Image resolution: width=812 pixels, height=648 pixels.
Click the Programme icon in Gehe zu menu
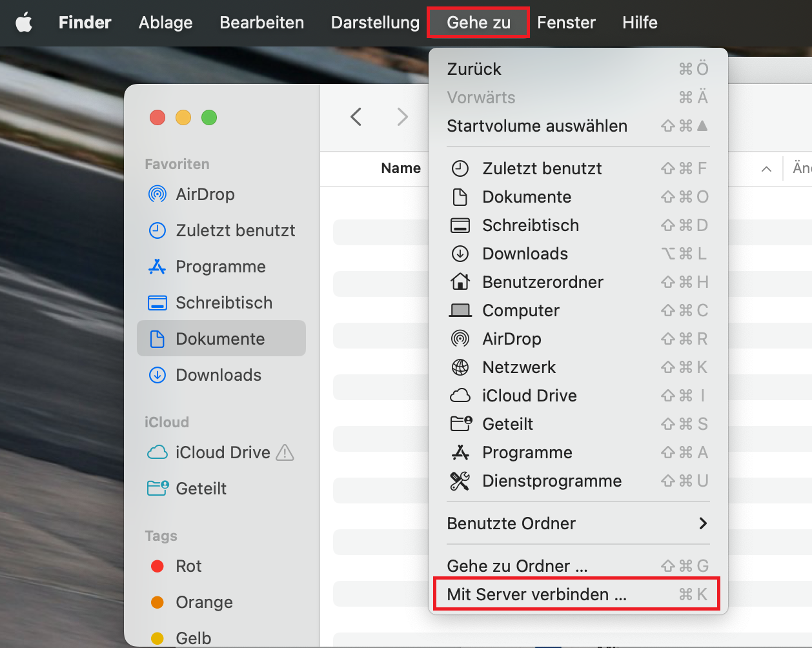[x=460, y=452]
